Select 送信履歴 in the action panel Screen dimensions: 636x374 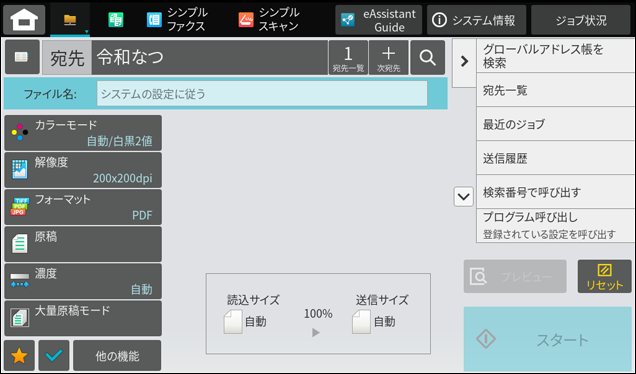click(x=555, y=158)
